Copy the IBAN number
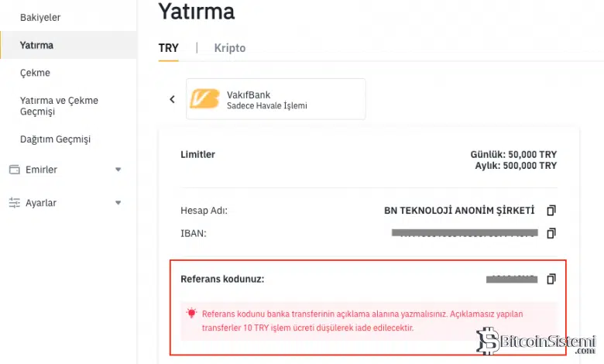 point(551,232)
